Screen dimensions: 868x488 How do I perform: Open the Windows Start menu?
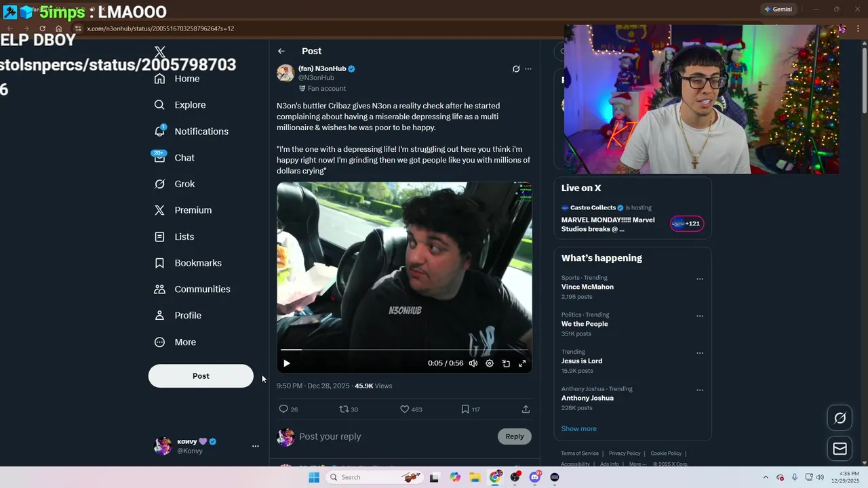pos(314,477)
